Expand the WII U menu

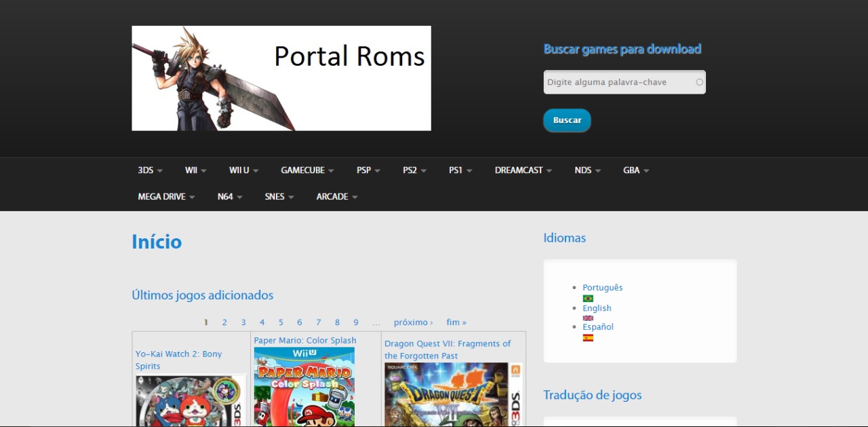[x=243, y=170]
